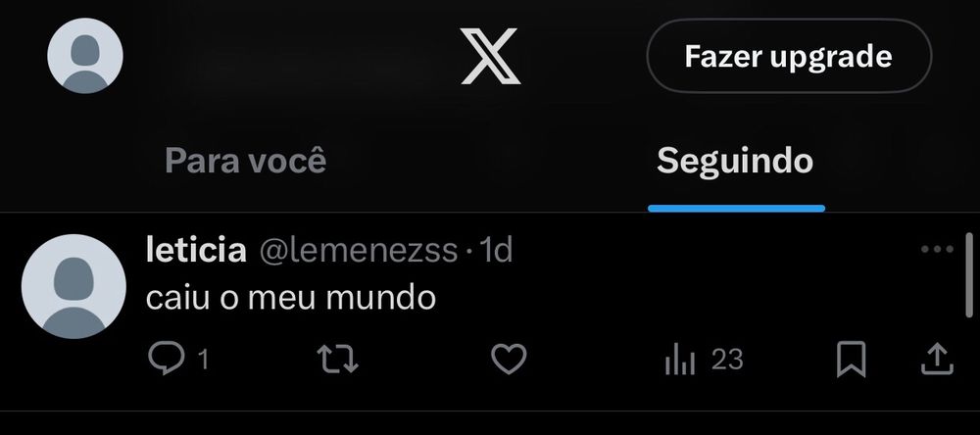Open the view analytics bar-chart icon
980x435 pixels.
[x=680, y=361]
